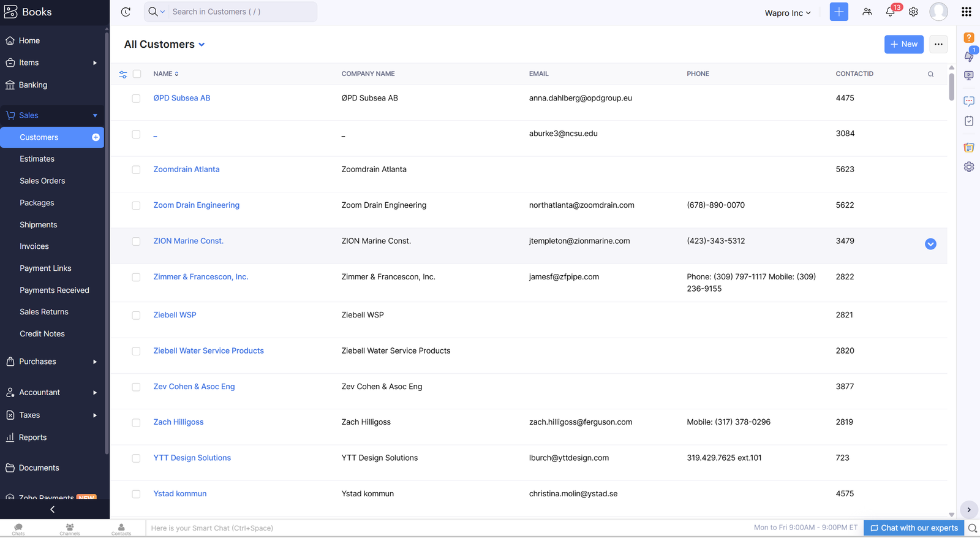Click the New customer button
This screenshot has height=538, width=980.
903,44
